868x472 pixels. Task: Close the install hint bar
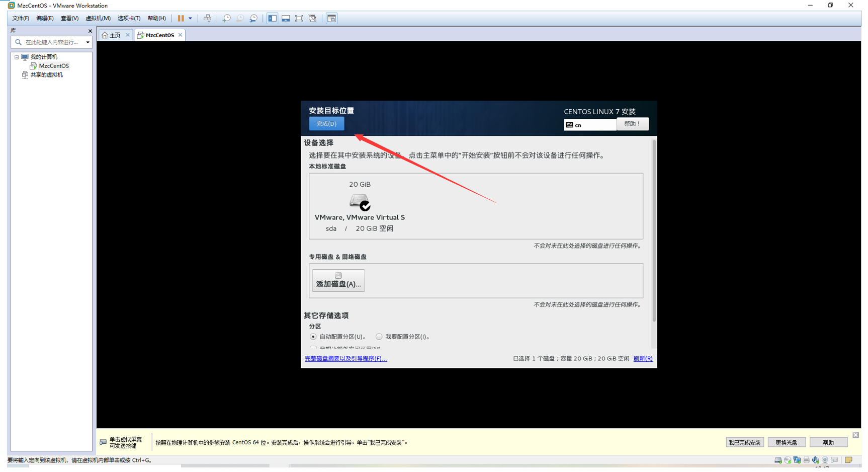click(855, 435)
